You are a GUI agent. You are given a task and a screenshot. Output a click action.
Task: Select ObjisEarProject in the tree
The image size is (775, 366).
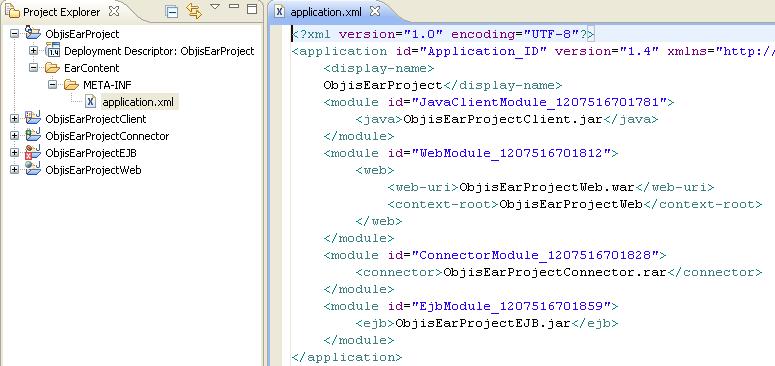click(82, 34)
